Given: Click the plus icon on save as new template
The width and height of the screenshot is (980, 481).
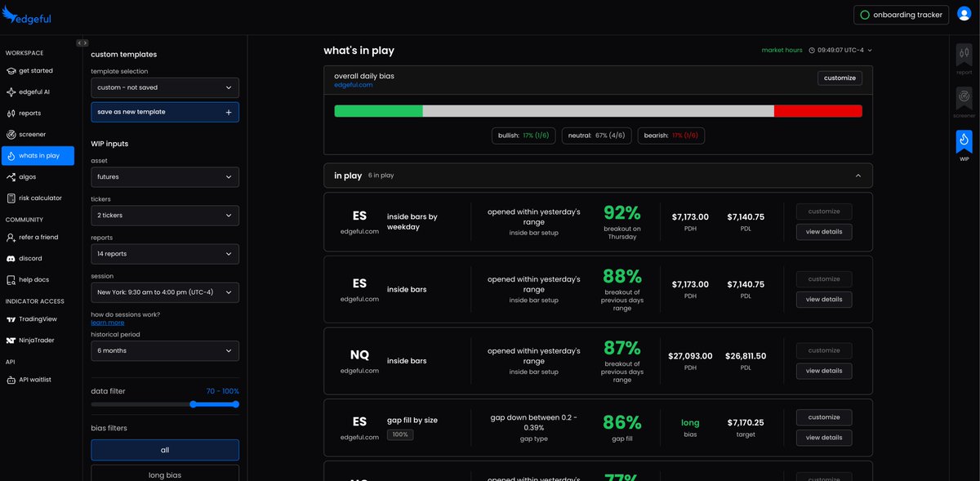Looking at the screenshot, I should pos(228,112).
